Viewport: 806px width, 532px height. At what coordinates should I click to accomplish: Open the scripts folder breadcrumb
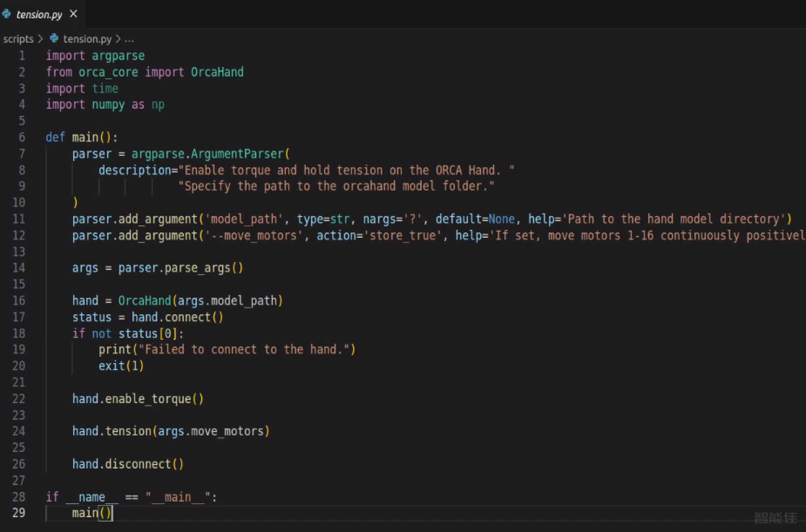point(18,39)
